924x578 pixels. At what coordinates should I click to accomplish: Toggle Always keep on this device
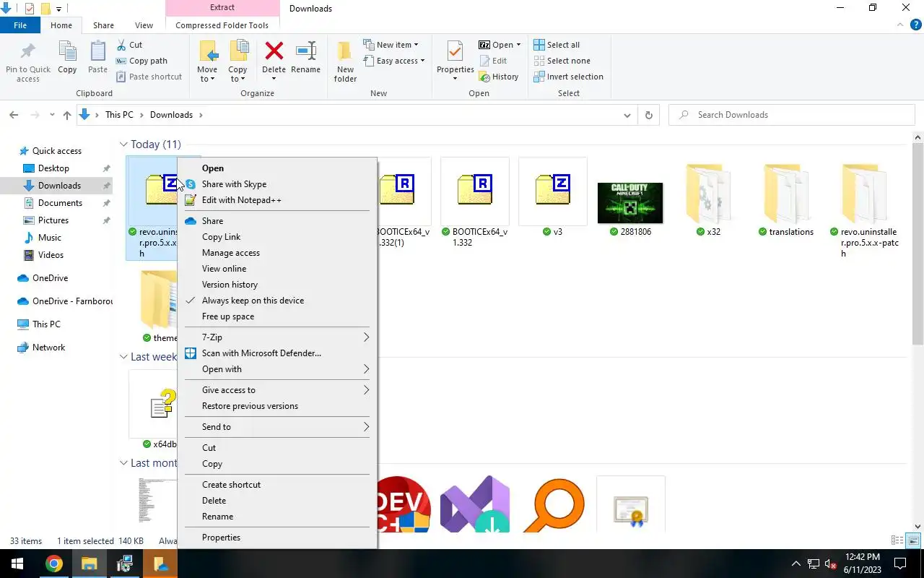(x=277, y=301)
